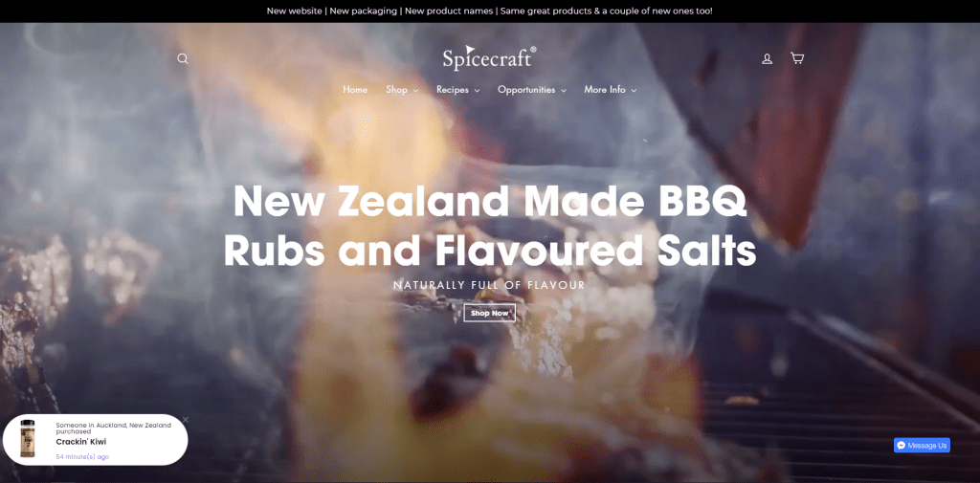Expand the More Info dropdown chevron

pos(634,91)
